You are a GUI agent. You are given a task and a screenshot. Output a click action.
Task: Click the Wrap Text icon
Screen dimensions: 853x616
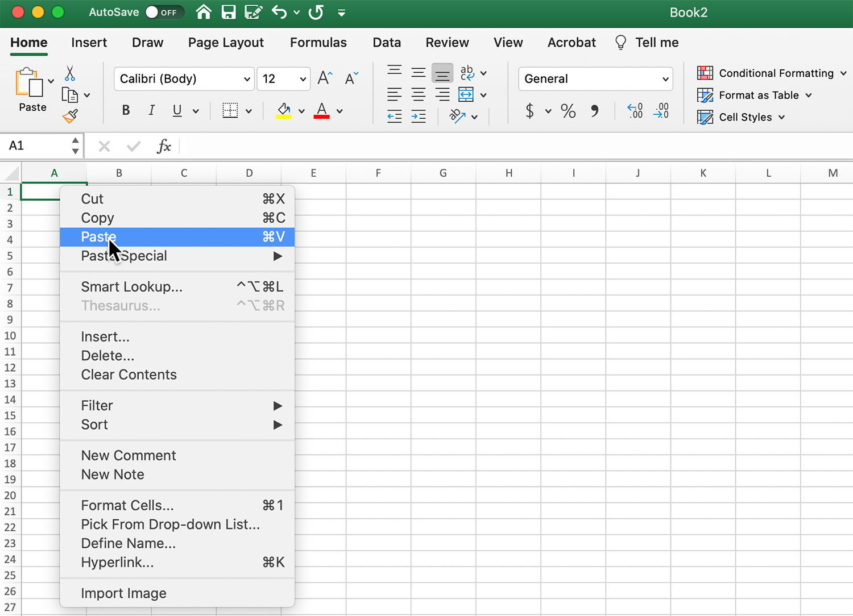pyautogui.click(x=467, y=73)
